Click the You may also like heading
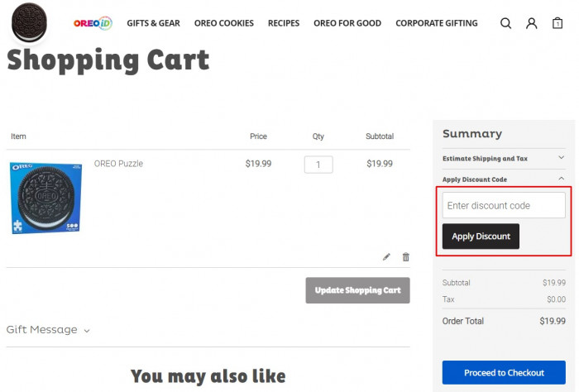 208,376
